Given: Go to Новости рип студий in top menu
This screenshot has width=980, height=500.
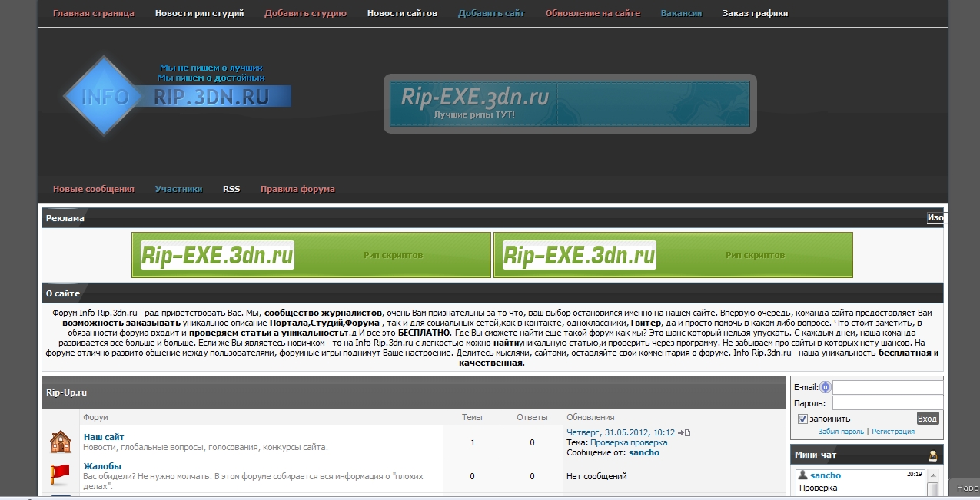Looking at the screenshot, I should point(199,13).
